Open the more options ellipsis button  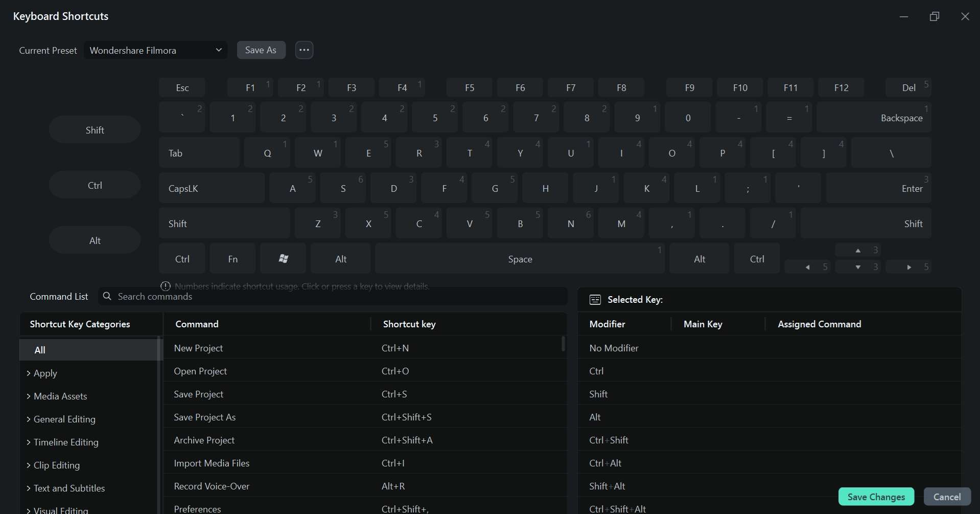304,50
